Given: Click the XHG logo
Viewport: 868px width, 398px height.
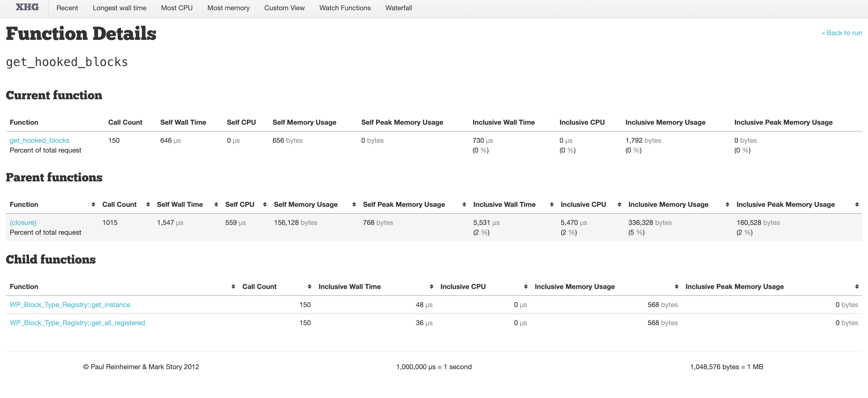Looking at the screenshot, I should coord(27,7).
